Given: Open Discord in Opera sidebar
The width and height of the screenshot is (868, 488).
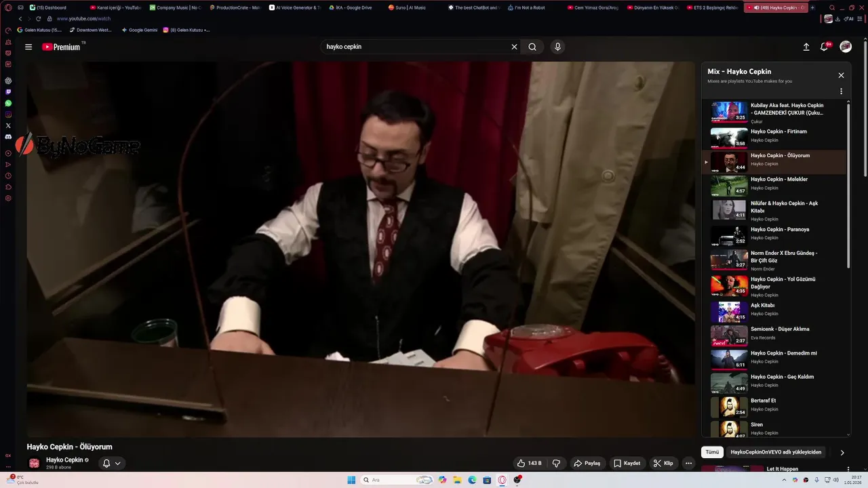Looking at the screenshot, I should (8, 137).
